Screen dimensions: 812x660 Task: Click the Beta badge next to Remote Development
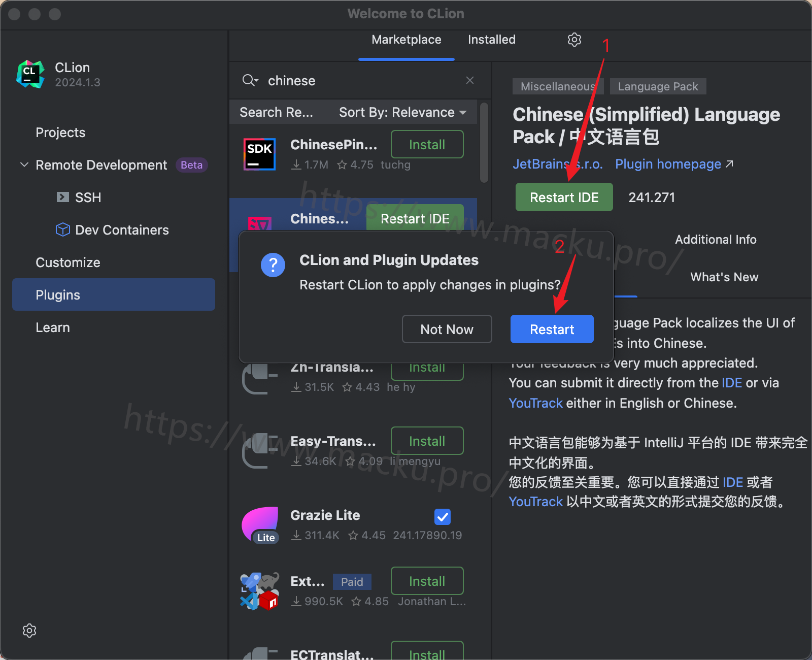(191, 165)
